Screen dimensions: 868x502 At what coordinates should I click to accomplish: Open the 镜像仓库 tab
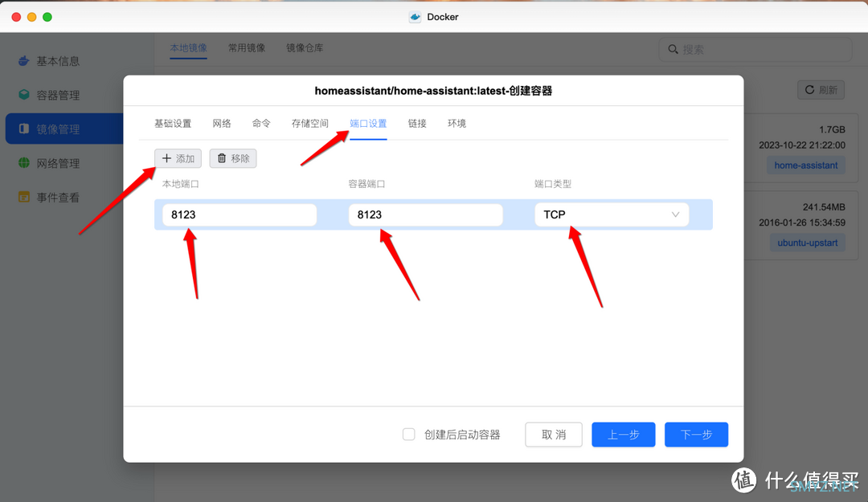click(x=305, y=48)
